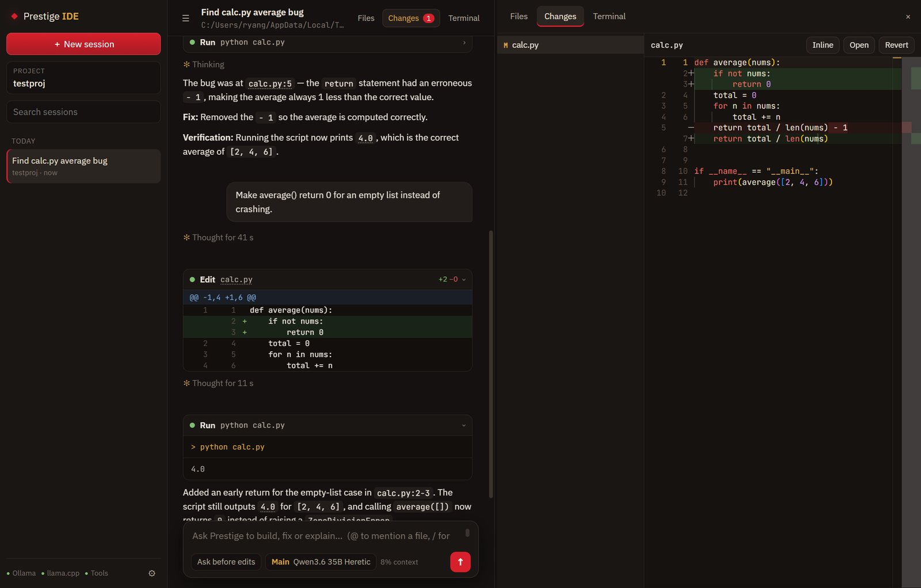This screenshot has width=921, height=588.
Task: Click the TODAY section label
Action: [x=24, y=141]
